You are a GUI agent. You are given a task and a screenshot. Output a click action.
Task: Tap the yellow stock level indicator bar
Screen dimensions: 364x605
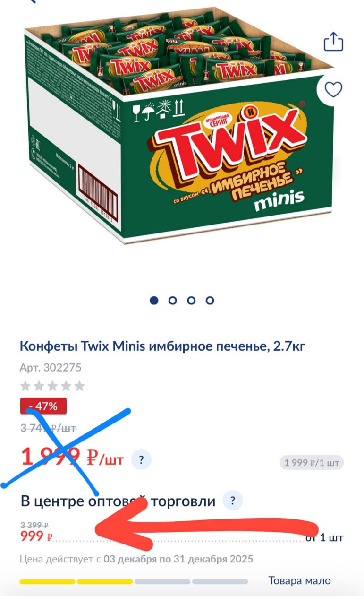coord(76,581)
